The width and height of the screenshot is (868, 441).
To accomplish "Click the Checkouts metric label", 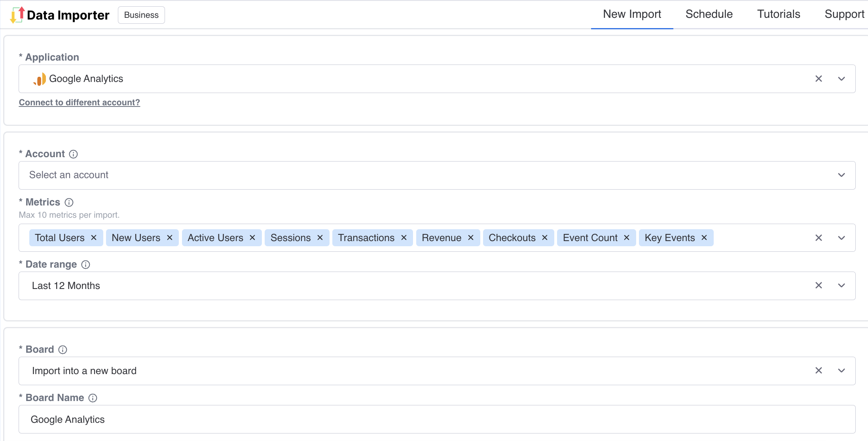I will [x=512, y=238].
